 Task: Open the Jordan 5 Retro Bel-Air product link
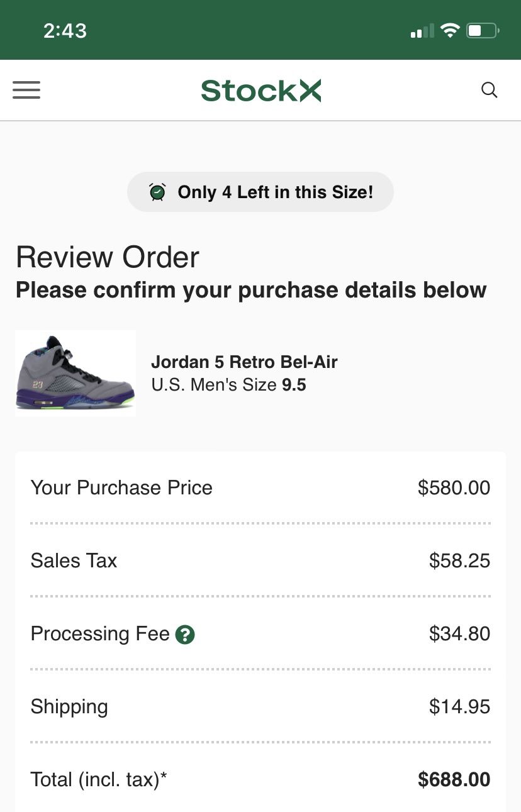[x=245, y=362]
